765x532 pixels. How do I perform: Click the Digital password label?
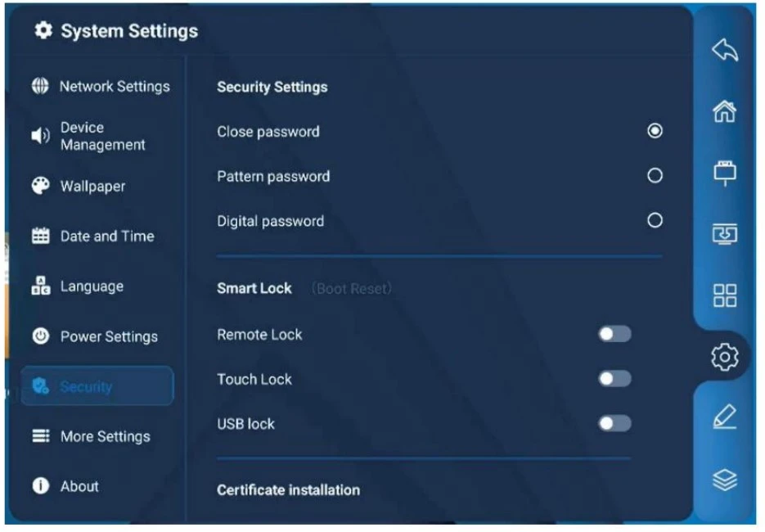[270, 221]
